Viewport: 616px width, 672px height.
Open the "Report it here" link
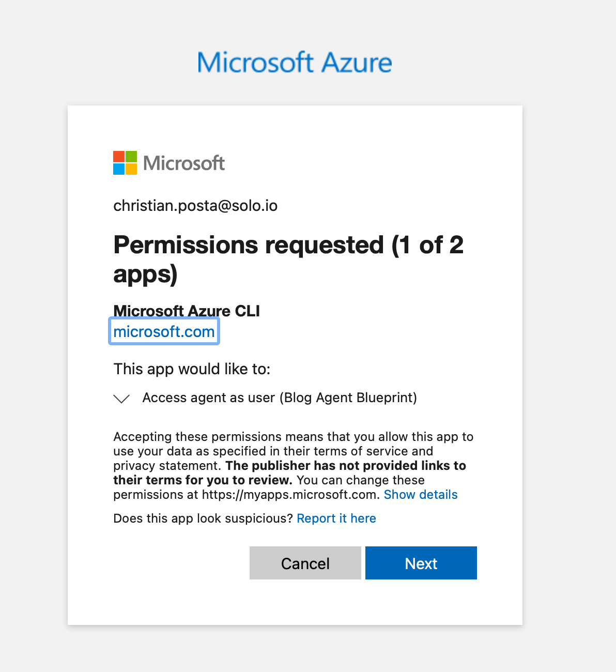point(336,518)
